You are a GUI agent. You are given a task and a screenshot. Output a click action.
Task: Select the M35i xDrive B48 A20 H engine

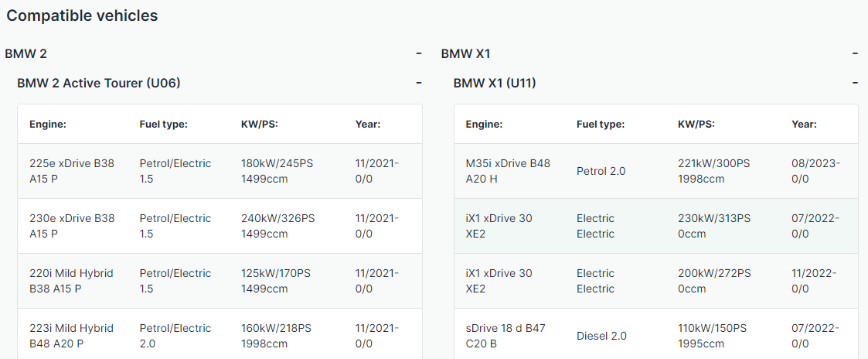[x=508, y=171]
